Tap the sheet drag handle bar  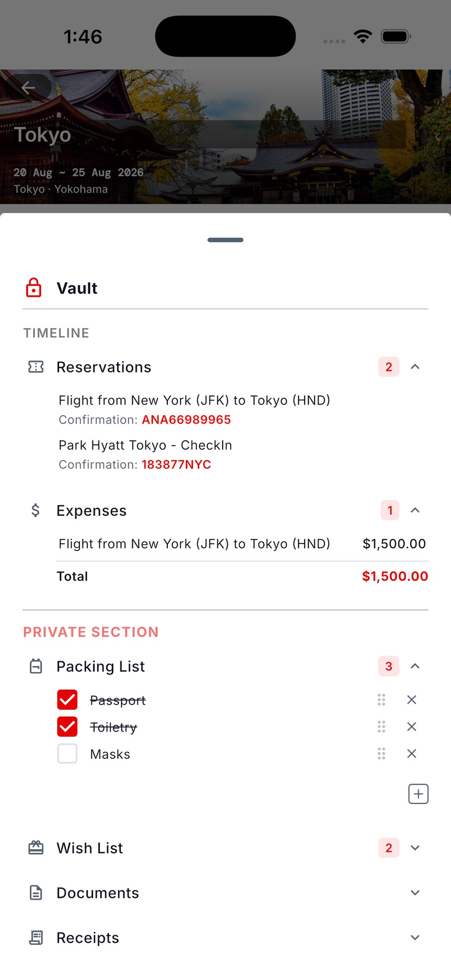(225, 240)
